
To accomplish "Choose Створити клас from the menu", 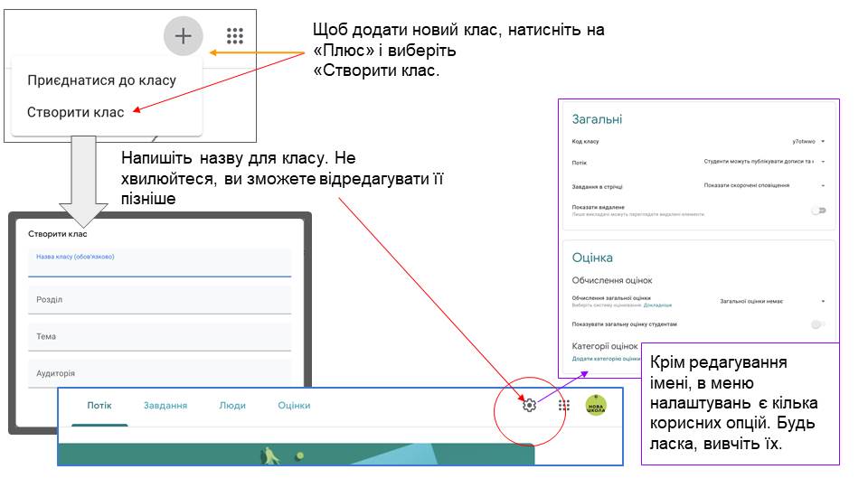I will tap(75, 113).
